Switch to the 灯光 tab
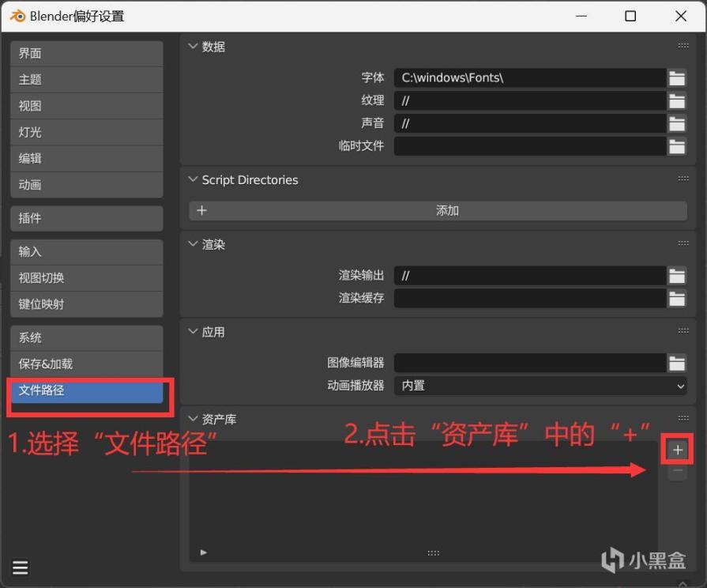This screenshot has height=588, width=707. click(x=87, y=132)
